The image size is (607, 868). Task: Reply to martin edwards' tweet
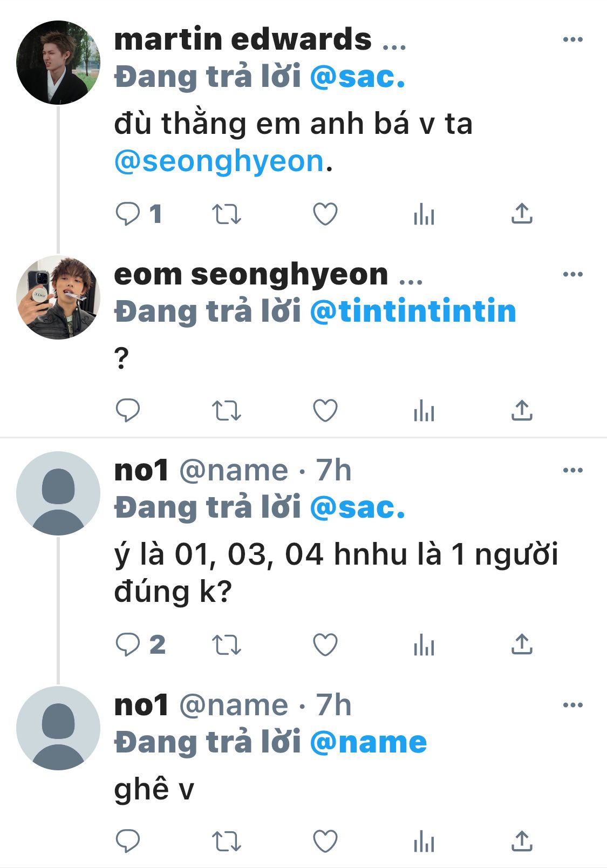point(128,214)
